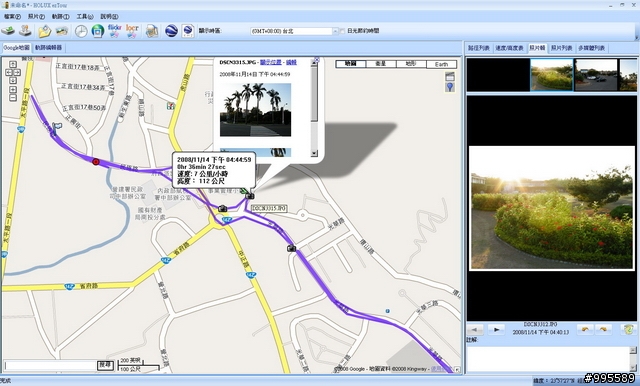
Task: Click the 顯示位置 link in photo balloon
Action: click(271, 62)
